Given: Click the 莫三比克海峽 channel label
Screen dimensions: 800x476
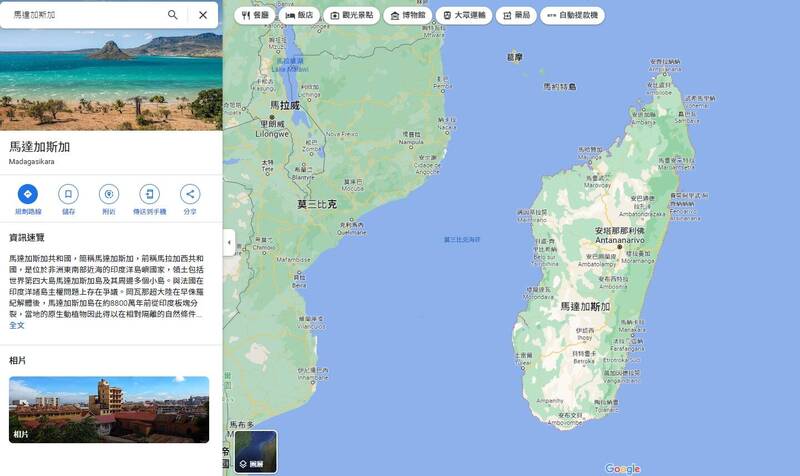Looking at the screenshot, I should tap(462, 239).
